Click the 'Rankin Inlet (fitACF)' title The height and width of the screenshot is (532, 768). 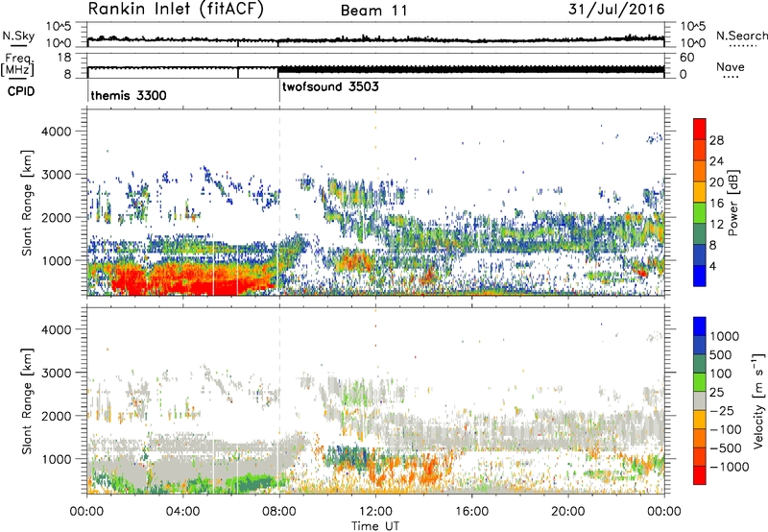pos(175,10)
